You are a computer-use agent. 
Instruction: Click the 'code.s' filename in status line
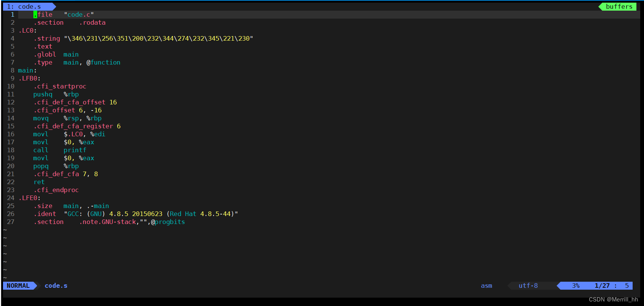pyautogui.click(x=56, y=285)
